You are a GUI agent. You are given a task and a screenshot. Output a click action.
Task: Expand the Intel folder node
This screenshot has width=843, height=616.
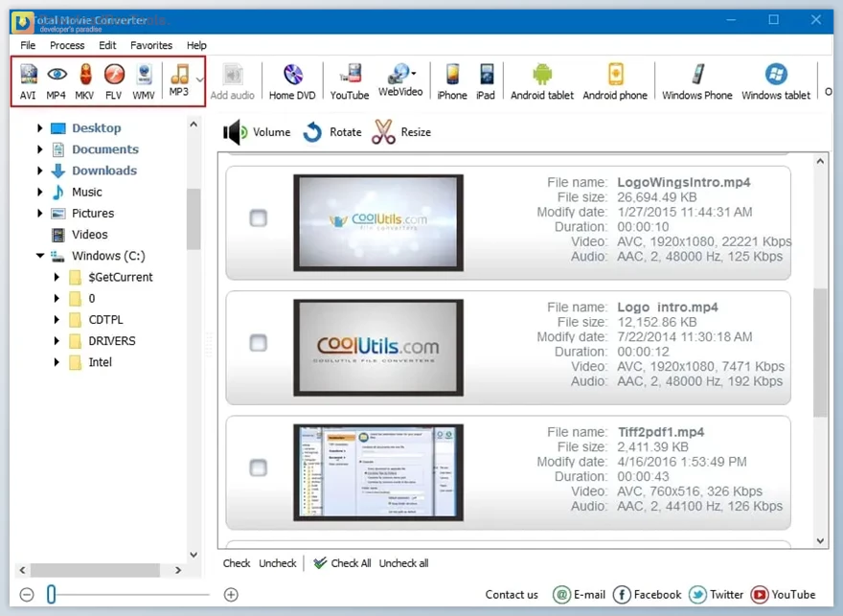coord(57,362)
